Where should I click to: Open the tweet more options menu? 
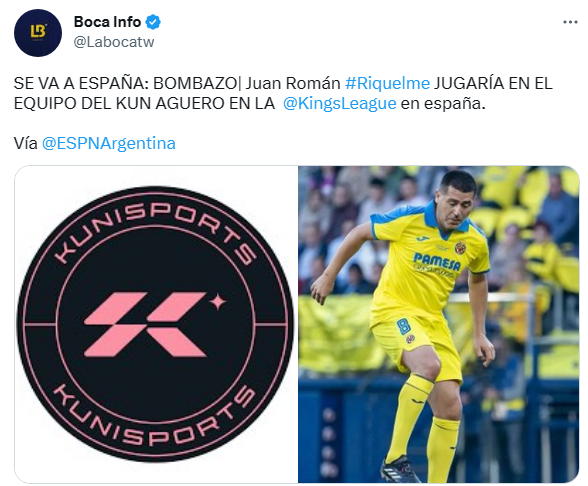[570, 22]
